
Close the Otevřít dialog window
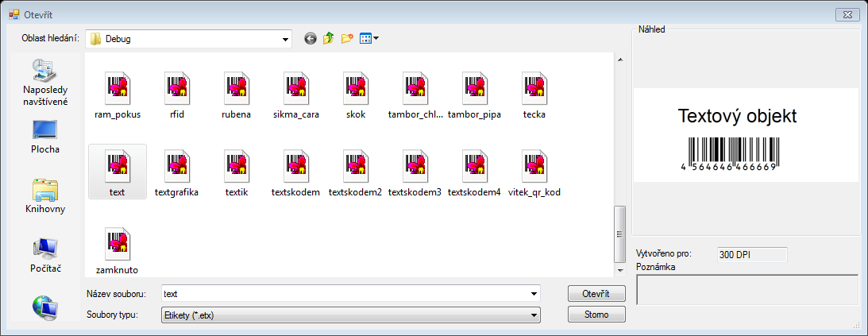847,14
